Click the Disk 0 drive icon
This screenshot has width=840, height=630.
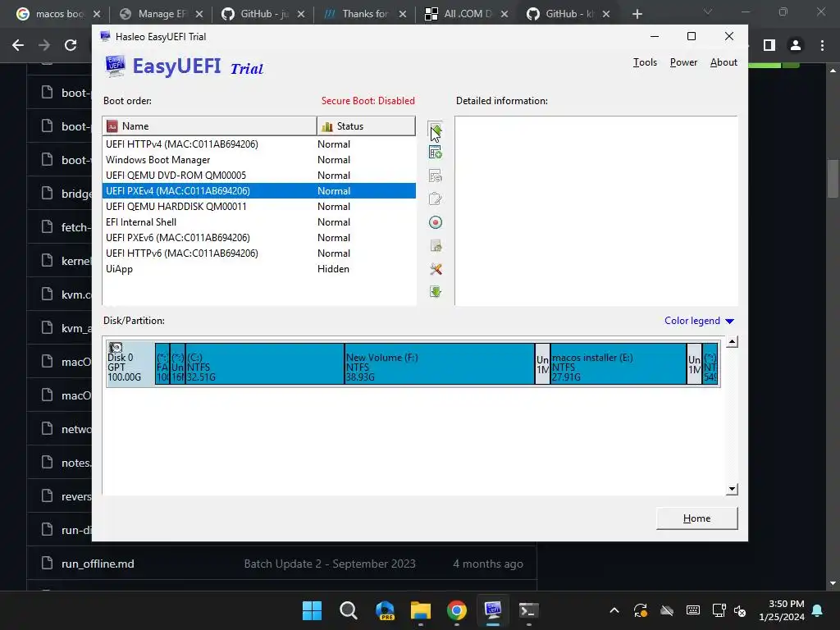pos(116,348)
